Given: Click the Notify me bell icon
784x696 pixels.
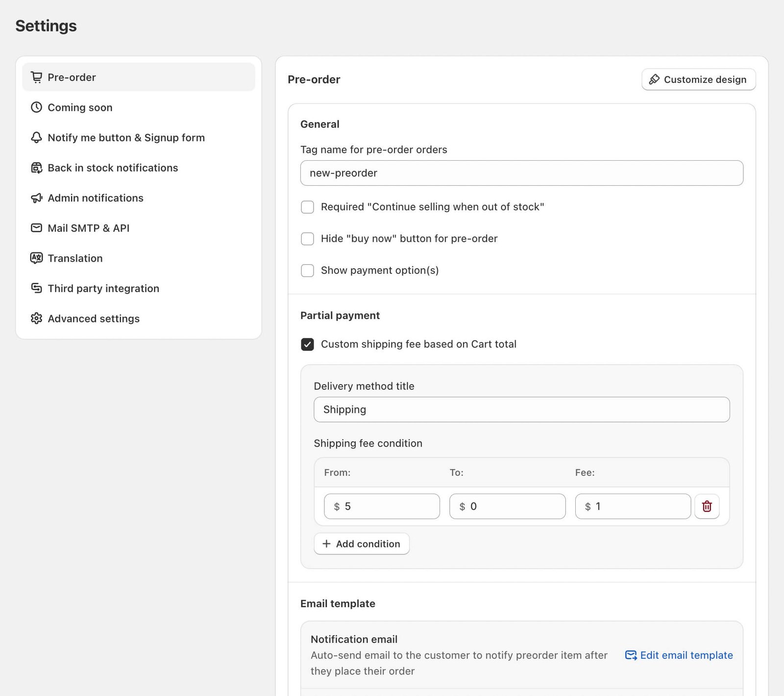Looking at the screenshot, I should 36,138.
